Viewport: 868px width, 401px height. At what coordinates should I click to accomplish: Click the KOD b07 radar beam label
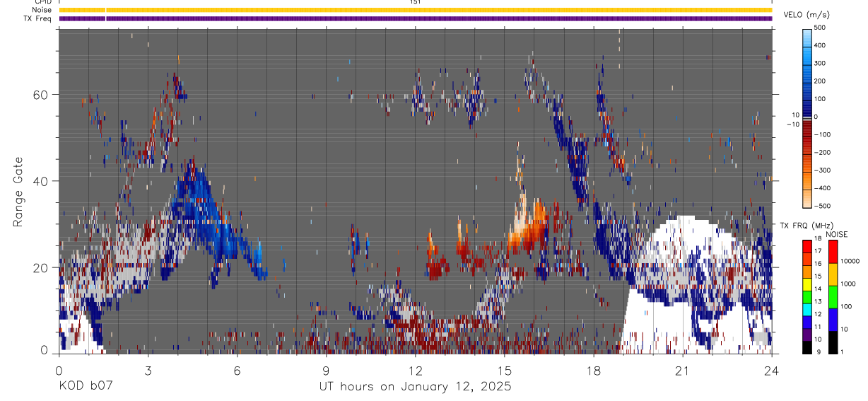(x=85, y=387)
